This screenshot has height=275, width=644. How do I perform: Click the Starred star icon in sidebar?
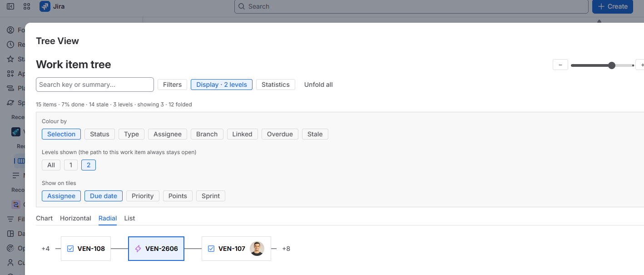(x=10, y=59)
